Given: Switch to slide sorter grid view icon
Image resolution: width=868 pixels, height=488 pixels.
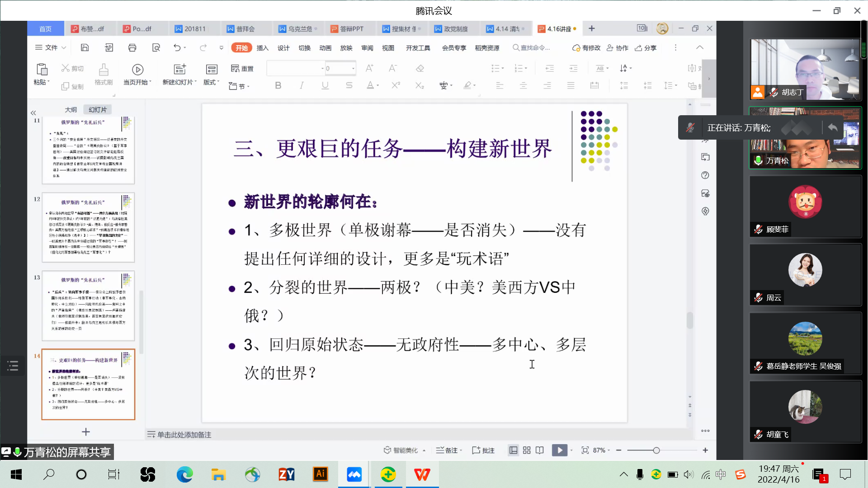Looking at the screenshot, I should click(x=527, y=450).
